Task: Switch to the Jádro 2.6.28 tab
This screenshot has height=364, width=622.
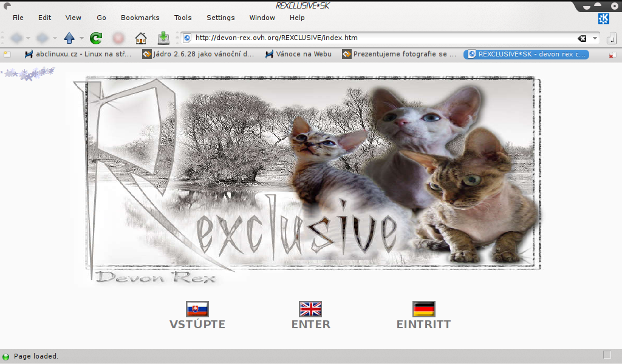Action: (x=199, y=54)
